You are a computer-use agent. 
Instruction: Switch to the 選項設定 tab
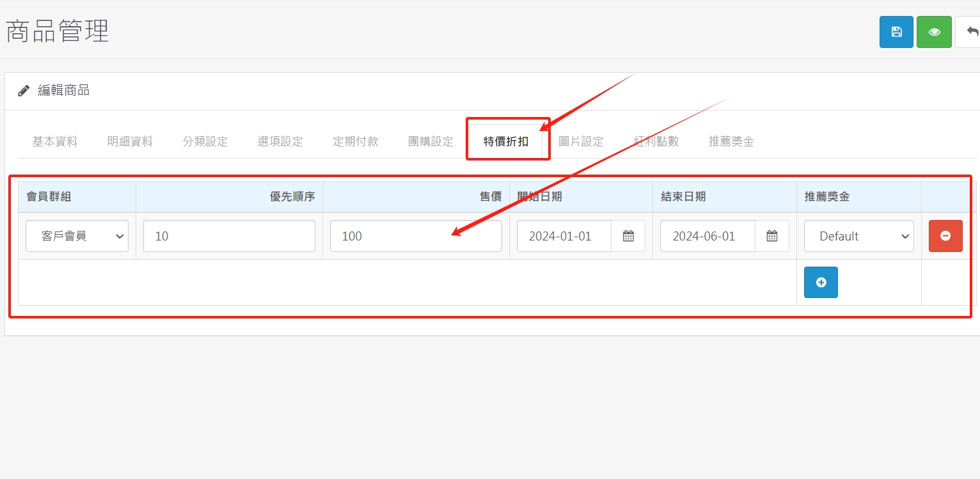pyautogui.click(x=280, y=141)
